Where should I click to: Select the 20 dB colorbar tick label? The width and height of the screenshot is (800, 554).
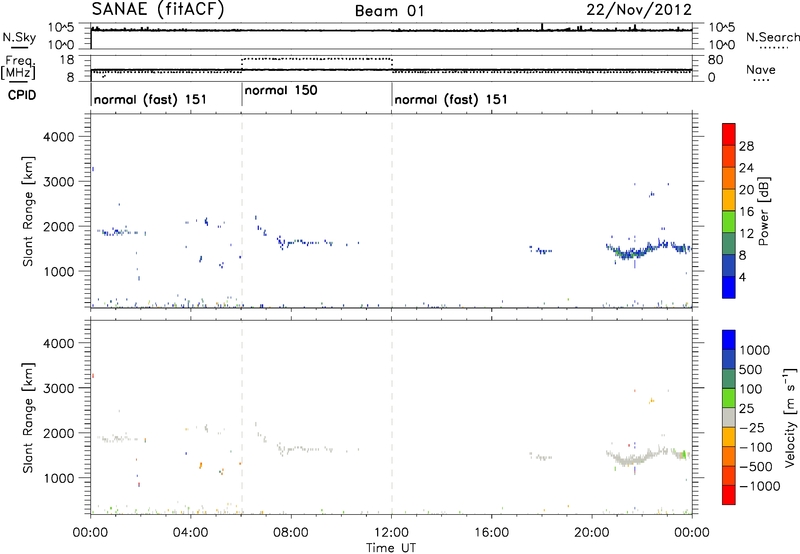click(746, 190)
